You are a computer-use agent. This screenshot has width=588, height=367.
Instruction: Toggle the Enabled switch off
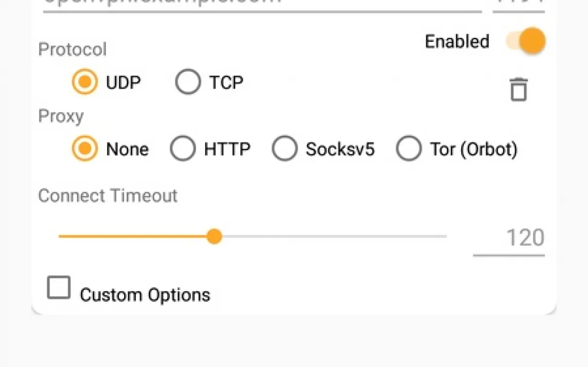pyautogui.click(x=526, y=41)
